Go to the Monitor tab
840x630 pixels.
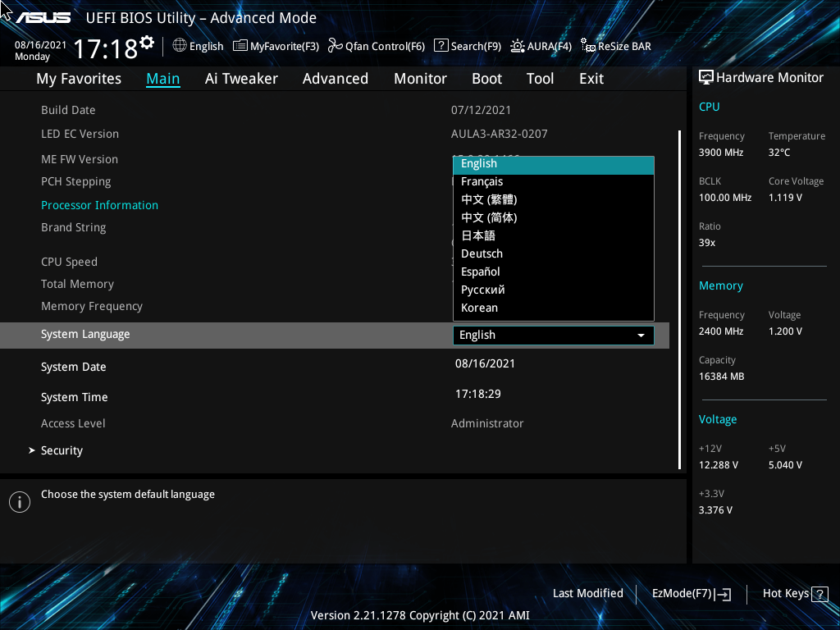click(x=420, y=79)
